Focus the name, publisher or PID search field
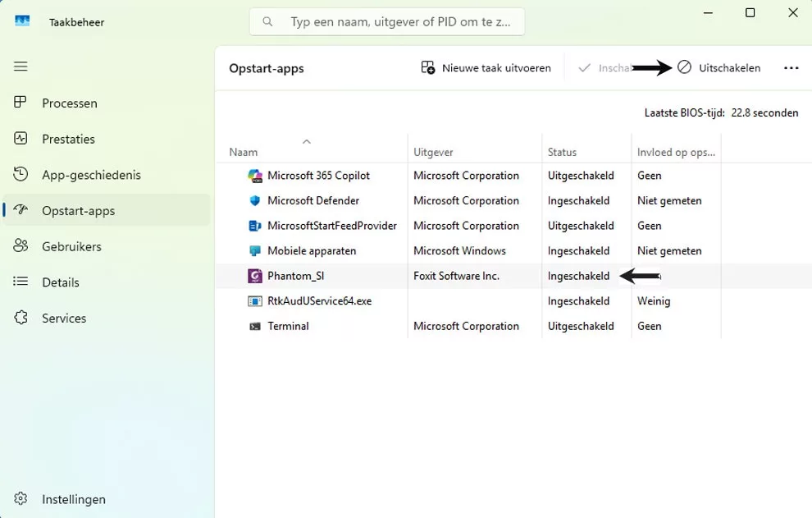Viewport: 812px width, 518px height. click(x=387, y=22)
